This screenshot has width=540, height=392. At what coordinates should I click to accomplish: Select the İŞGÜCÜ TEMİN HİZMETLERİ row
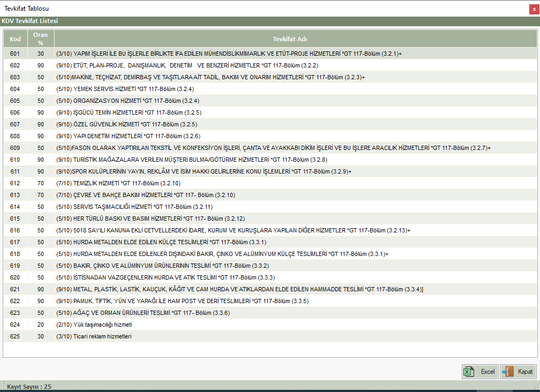[x=271, y=112]
